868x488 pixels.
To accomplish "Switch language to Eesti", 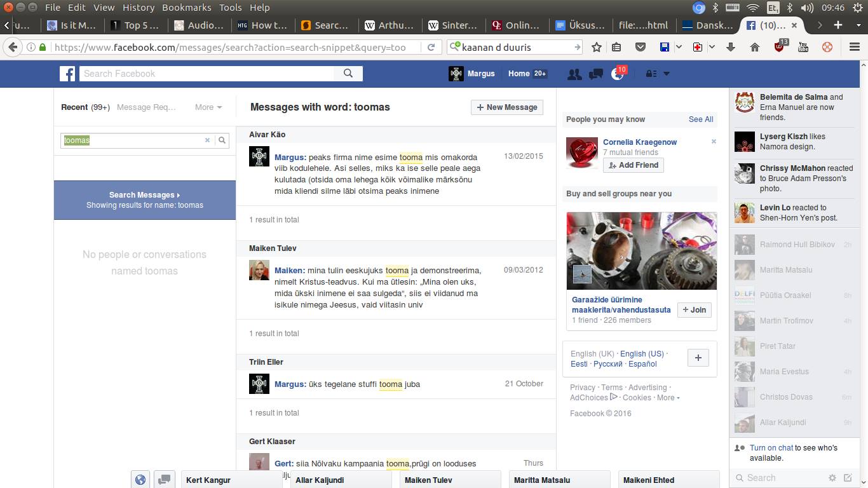I will click(x=579, y=364).
